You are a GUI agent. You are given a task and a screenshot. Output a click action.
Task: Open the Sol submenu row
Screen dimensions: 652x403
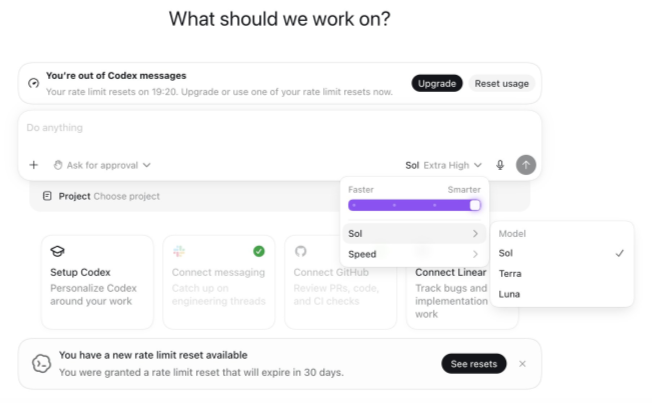coord(414,234)
